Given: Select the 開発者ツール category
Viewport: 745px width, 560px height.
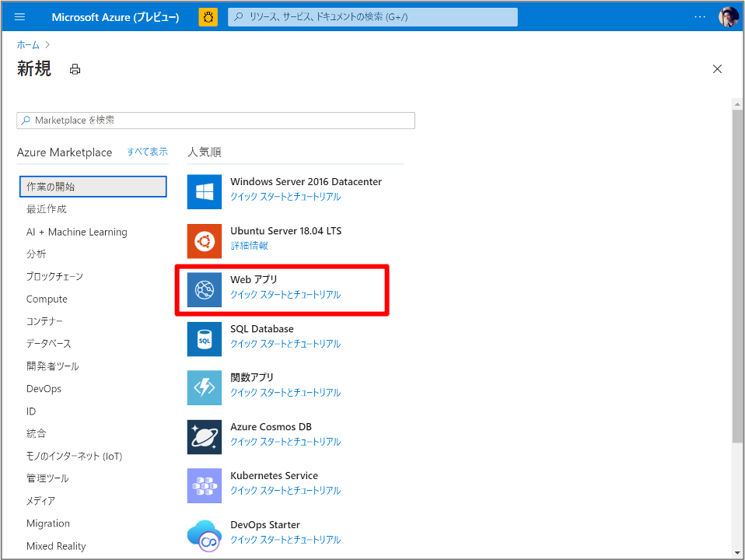Looking at the screenshot, I should tap(53, 366).
